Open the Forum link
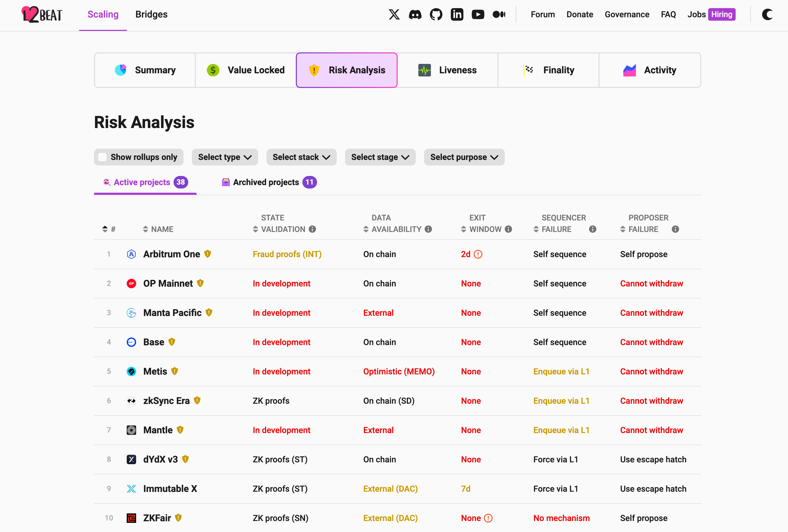 point(542,14)
